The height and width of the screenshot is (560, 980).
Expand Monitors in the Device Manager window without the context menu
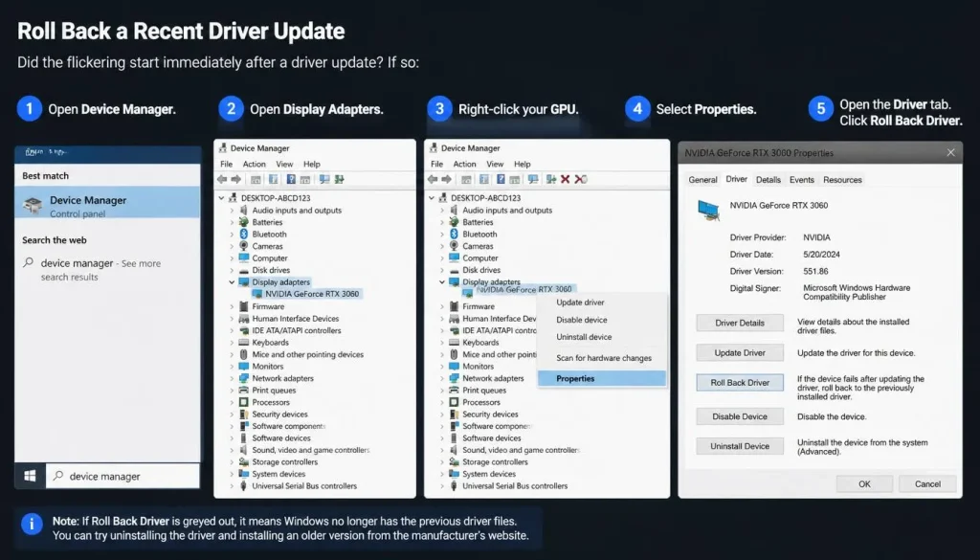(232, 367)
